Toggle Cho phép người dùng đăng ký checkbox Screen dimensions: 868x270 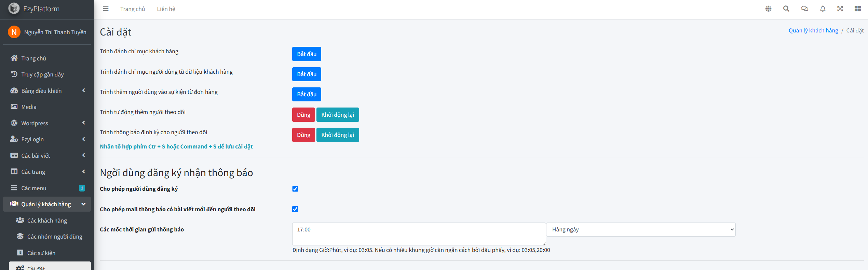(295, 189)
